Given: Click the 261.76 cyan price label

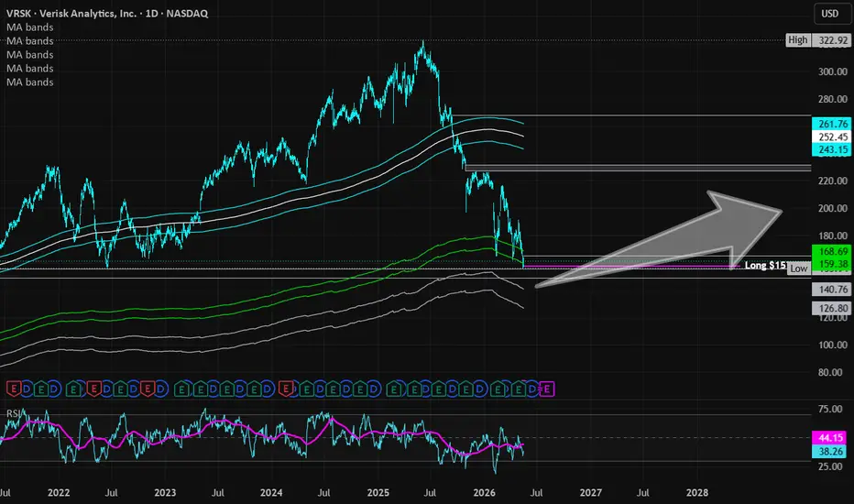Looking at the screenshot, I should pos(832,125).
